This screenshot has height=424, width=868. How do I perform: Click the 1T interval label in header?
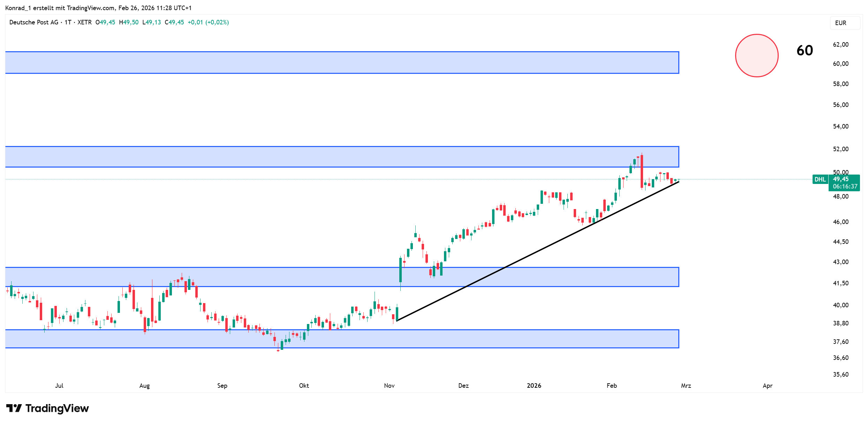(x=68, y=22)
